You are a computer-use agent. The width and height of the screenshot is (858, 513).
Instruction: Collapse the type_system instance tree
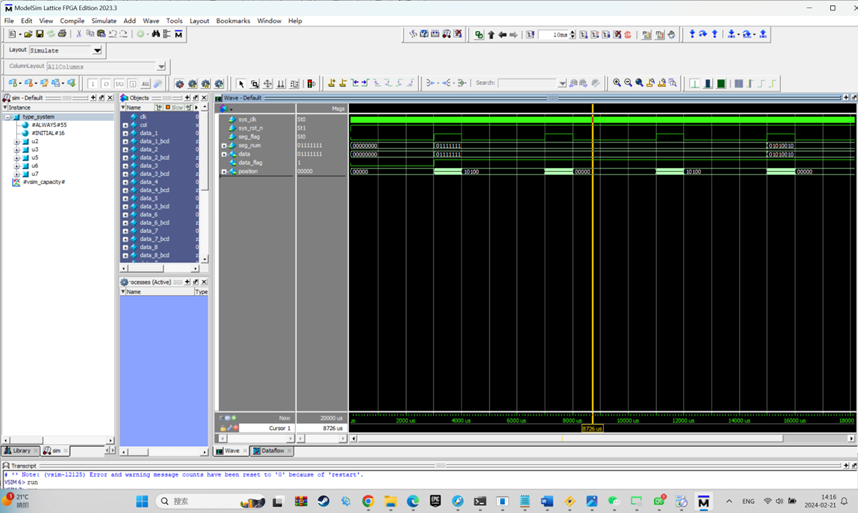point(8,117)
